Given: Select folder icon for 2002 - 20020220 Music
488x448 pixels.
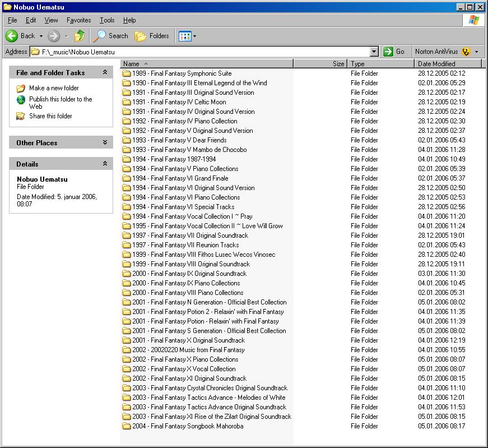Looking at the screenshot, I should pyautogui.click(x=127, y=350).
